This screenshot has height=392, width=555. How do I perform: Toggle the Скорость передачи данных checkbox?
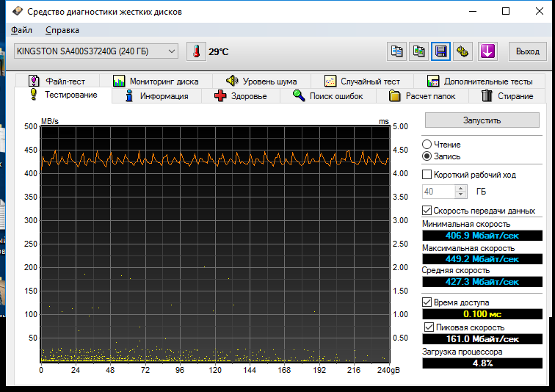(427, 211)
